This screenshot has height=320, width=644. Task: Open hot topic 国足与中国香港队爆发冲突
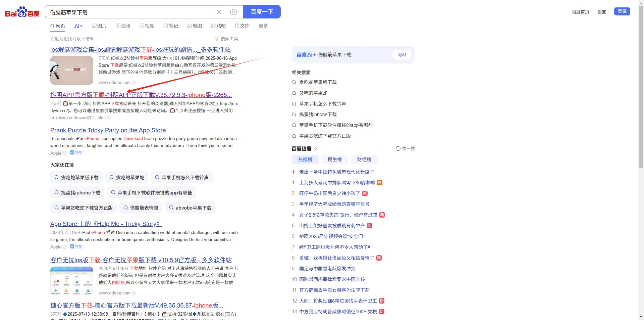pos(327,269)
